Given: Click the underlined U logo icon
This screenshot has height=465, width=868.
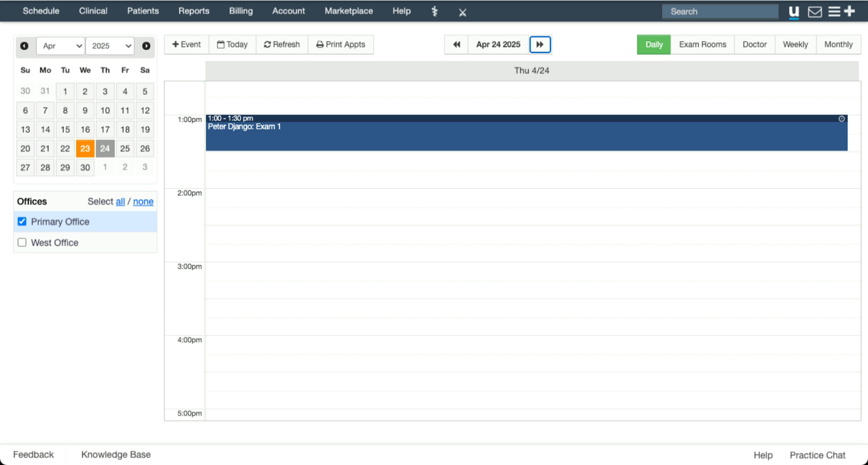Looking at the screenshot, I should point(794,12).
